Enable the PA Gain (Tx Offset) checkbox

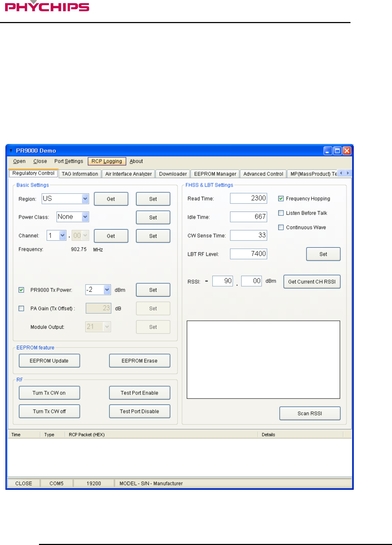[x=21, y=308]
